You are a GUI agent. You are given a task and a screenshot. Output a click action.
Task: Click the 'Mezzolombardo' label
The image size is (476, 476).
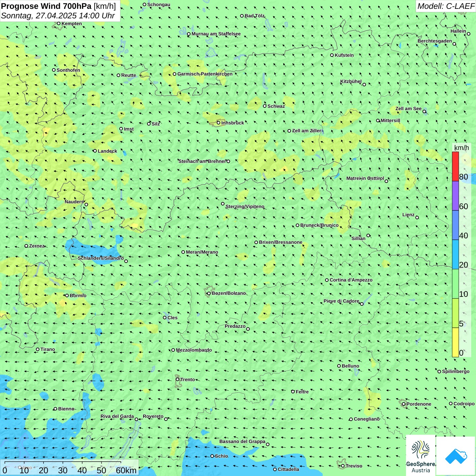pos(194,350)
